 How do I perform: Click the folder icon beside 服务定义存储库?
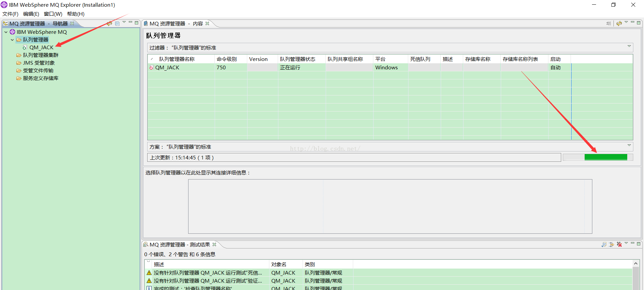point(19,78)
